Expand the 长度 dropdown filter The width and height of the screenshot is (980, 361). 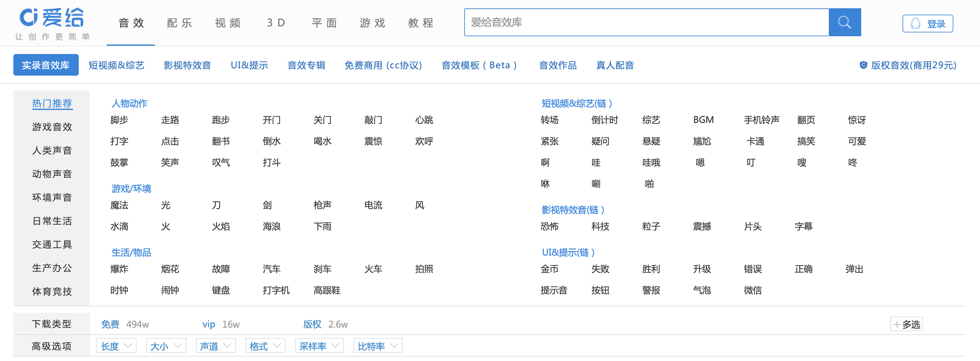(117, 346)
